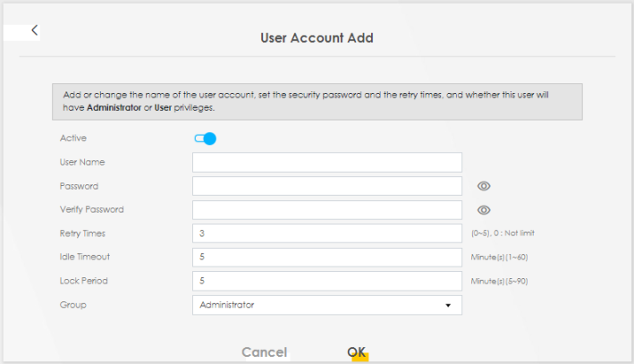This screenshot has height=364, width=634.
Task: Confirm the new account with OK
Action: (357, 352)
